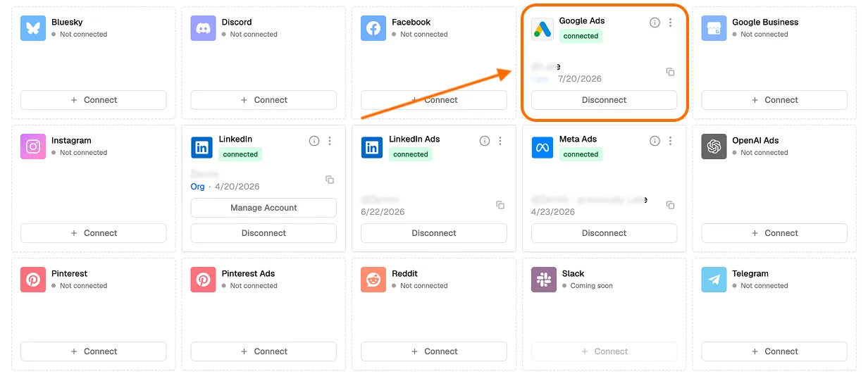Click the date 4/23/2026

tap(553, 211)
